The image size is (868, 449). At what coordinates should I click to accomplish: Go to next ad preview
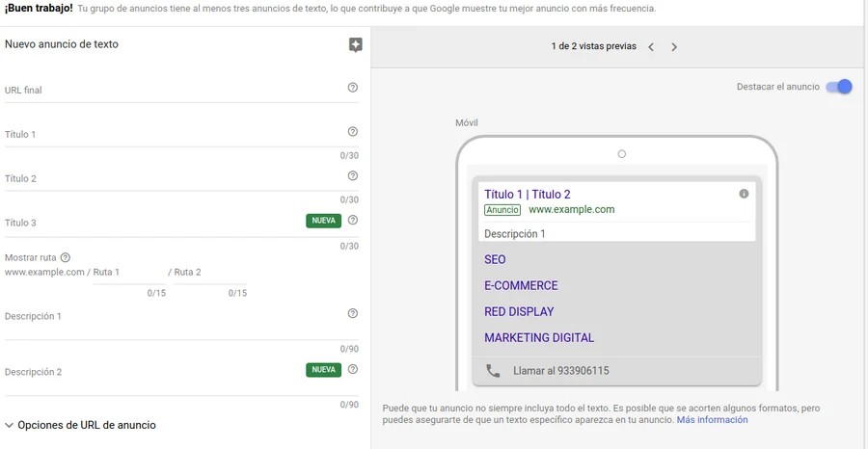pos(674,47)
